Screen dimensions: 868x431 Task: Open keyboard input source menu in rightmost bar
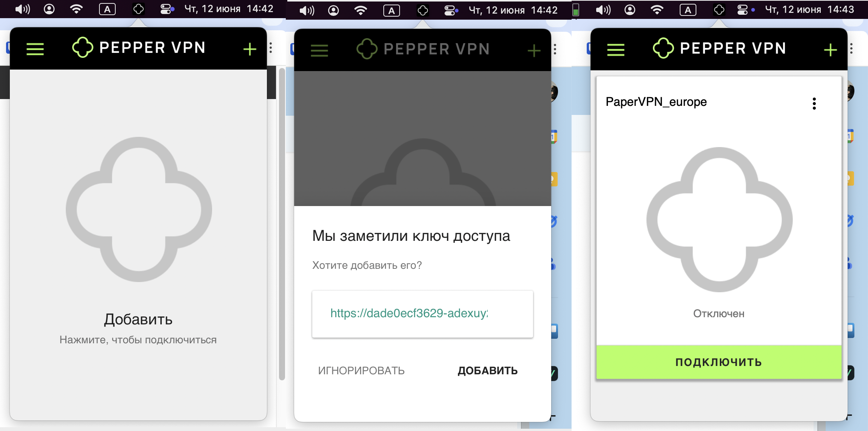click(688, 10)
